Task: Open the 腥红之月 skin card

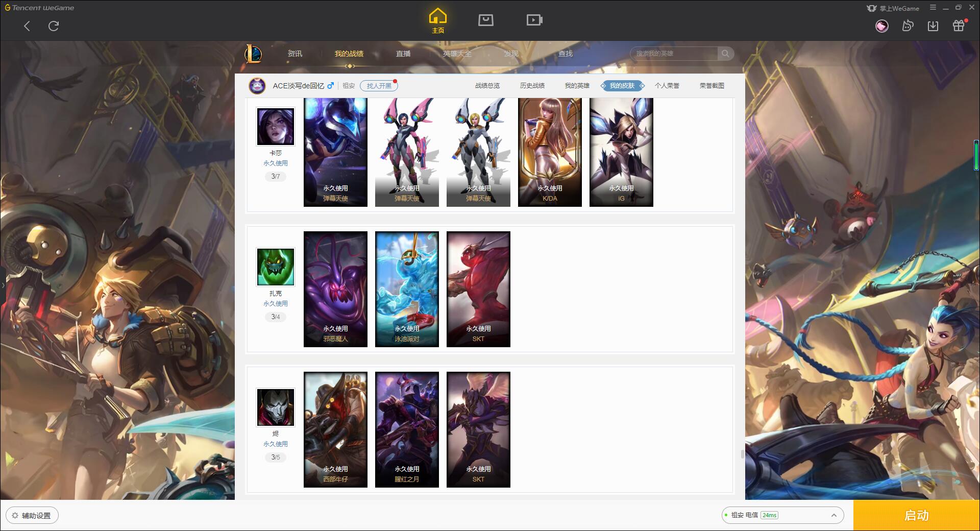Action: point(407,429)
